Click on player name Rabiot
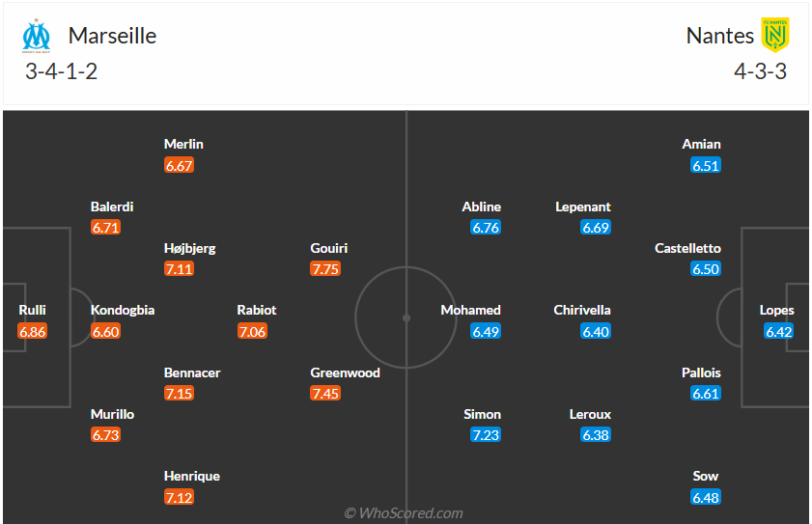 coord(257,310)
